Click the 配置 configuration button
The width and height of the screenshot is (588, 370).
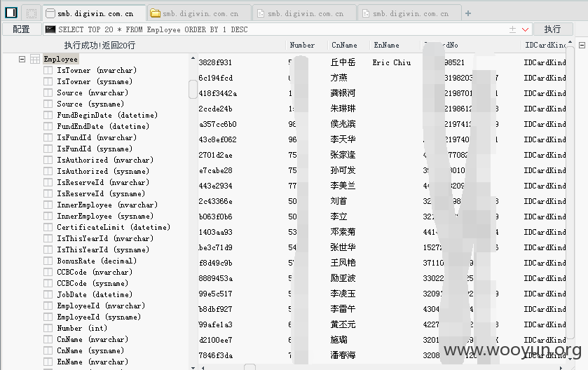click(21, 29)
